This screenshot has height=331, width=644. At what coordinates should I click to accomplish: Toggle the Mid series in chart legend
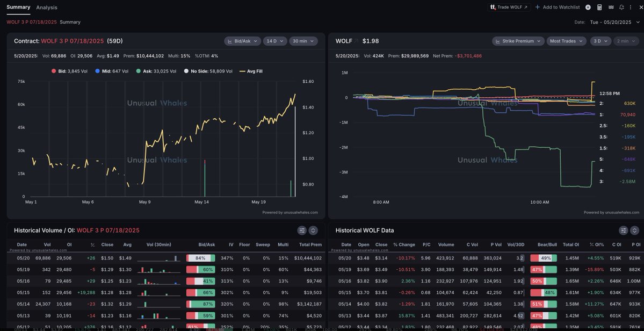click(111, 71)
